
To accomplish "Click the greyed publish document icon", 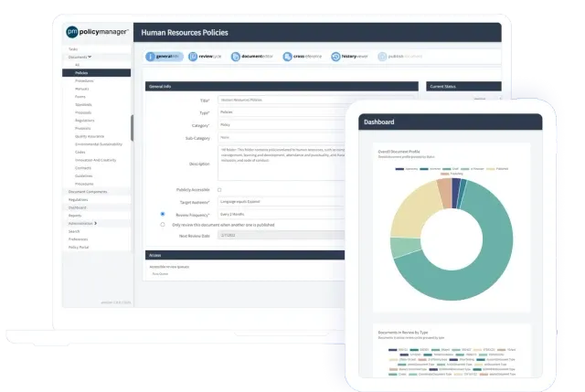I will [382, 57].
